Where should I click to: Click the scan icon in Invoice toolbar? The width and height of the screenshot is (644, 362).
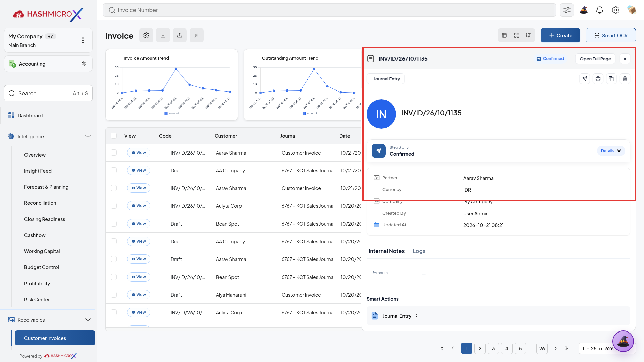pyautogui.click(x=197, y=35)
